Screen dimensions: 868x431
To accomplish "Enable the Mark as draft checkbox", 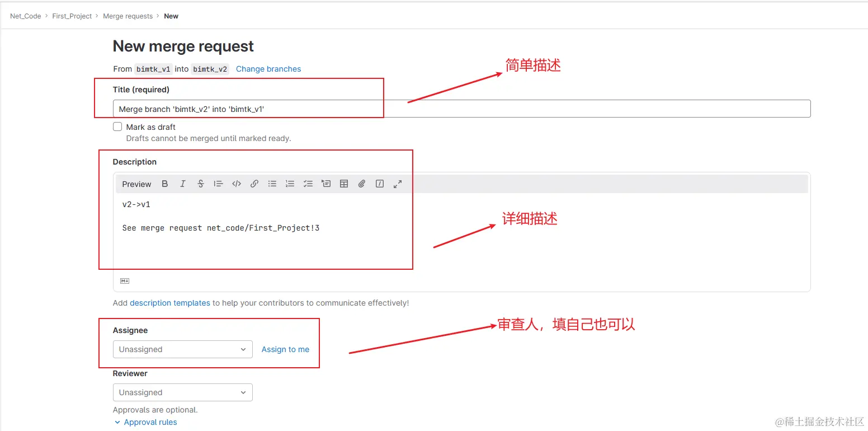I will click(117, 127).
